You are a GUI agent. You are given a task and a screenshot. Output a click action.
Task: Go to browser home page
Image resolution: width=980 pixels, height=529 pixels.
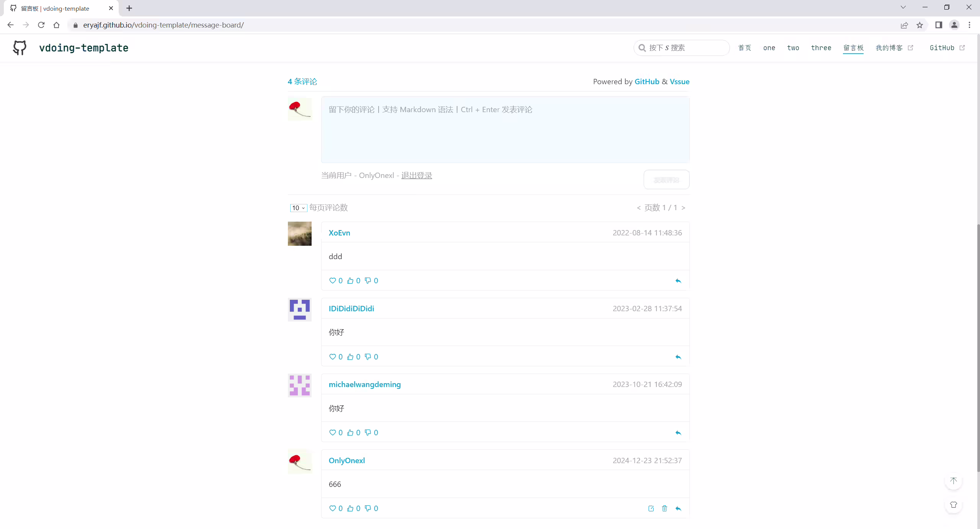[57, 25]
